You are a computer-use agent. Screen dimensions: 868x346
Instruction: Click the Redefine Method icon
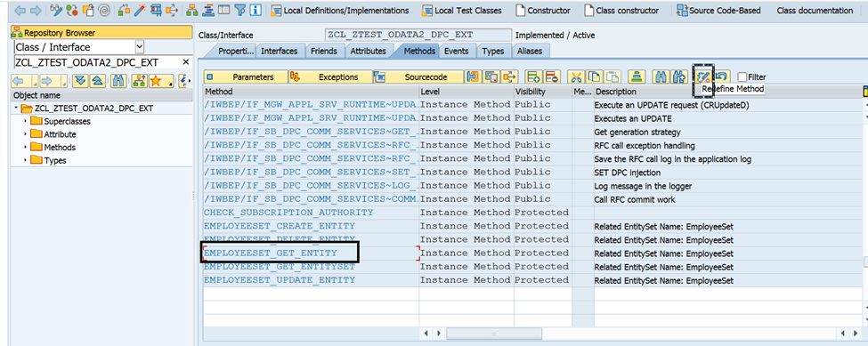[703, 76]
